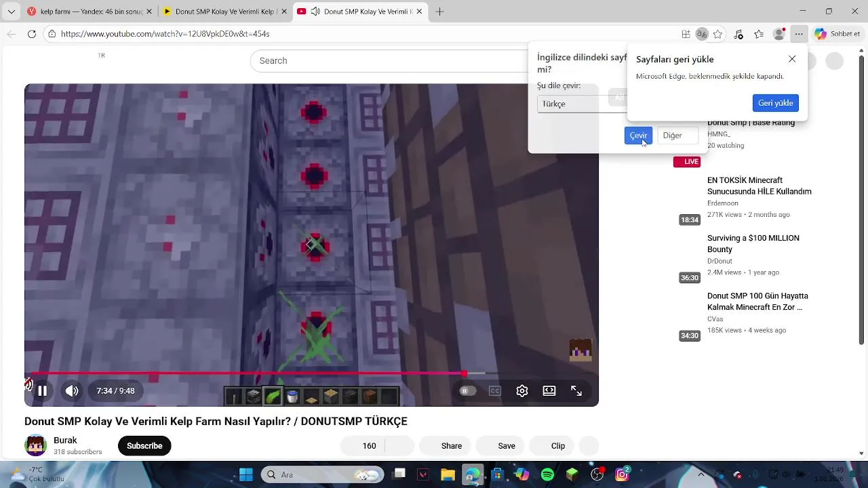The image size is (868, 488).
Task: Reload the page with the refresh icon
Action: 32,34
